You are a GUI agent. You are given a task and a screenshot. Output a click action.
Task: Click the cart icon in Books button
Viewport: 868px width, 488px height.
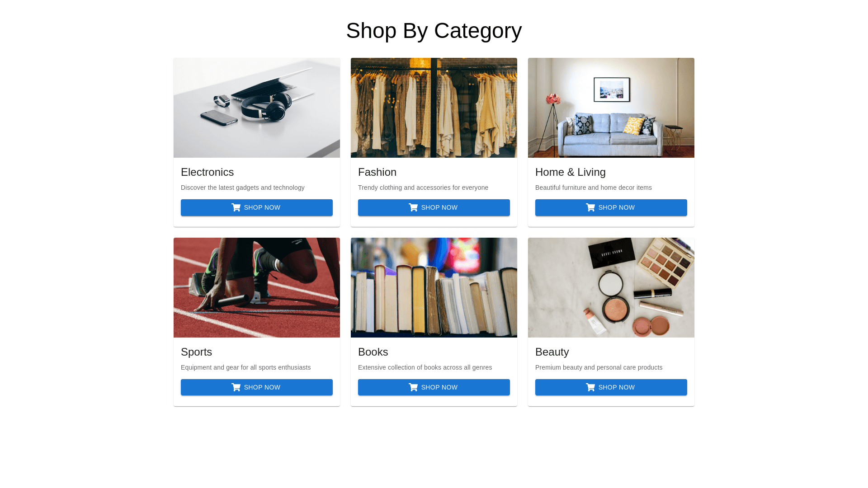(x=413, y=387)
